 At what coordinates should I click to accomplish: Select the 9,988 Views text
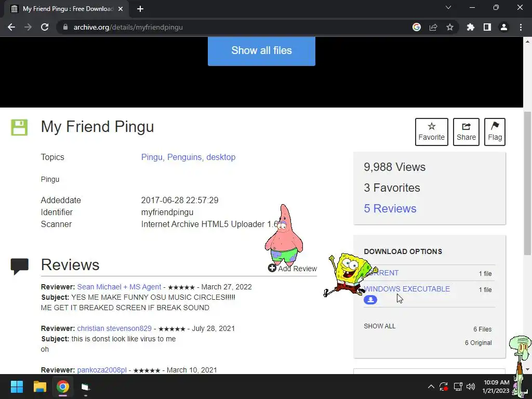tap(395, 167)
